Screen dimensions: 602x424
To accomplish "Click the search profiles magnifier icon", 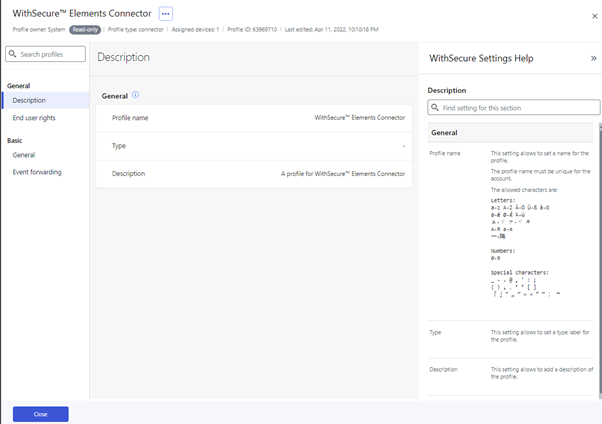I will [x=13, y=54].
